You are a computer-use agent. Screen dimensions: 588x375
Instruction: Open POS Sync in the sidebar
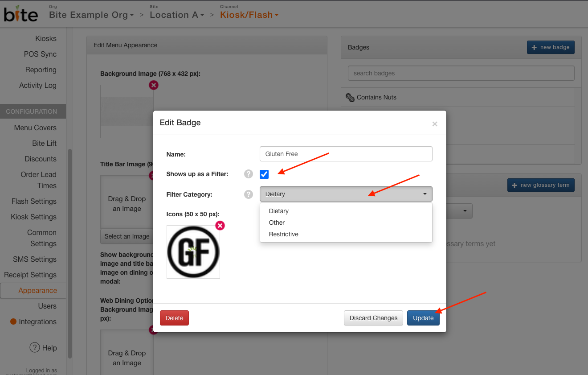pos(40,54)
